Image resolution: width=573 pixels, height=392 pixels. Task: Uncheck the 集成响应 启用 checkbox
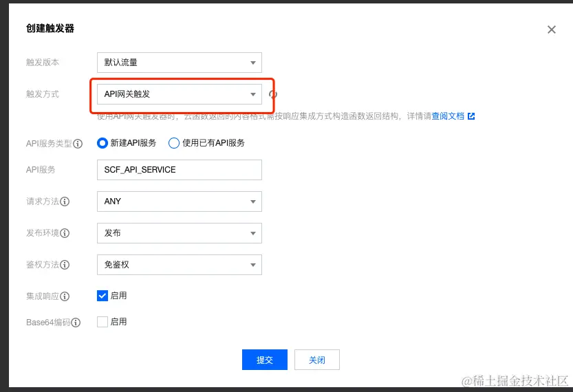(x=102, y=296)
